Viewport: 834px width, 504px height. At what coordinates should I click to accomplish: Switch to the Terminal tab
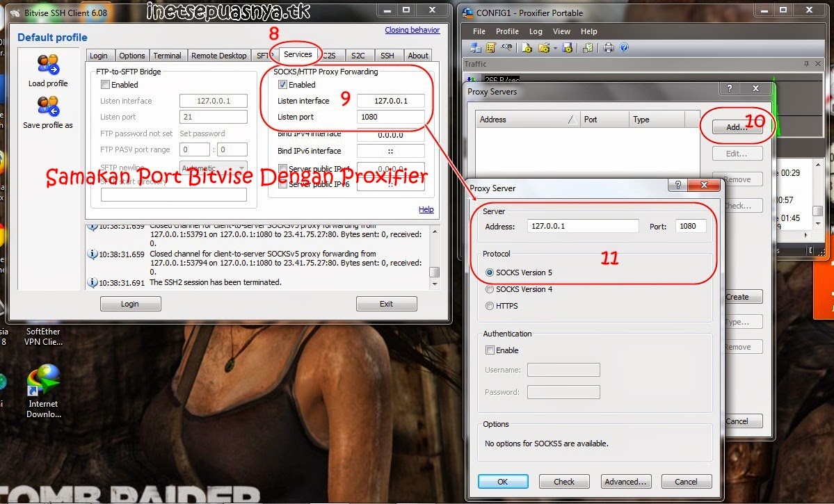167,56
